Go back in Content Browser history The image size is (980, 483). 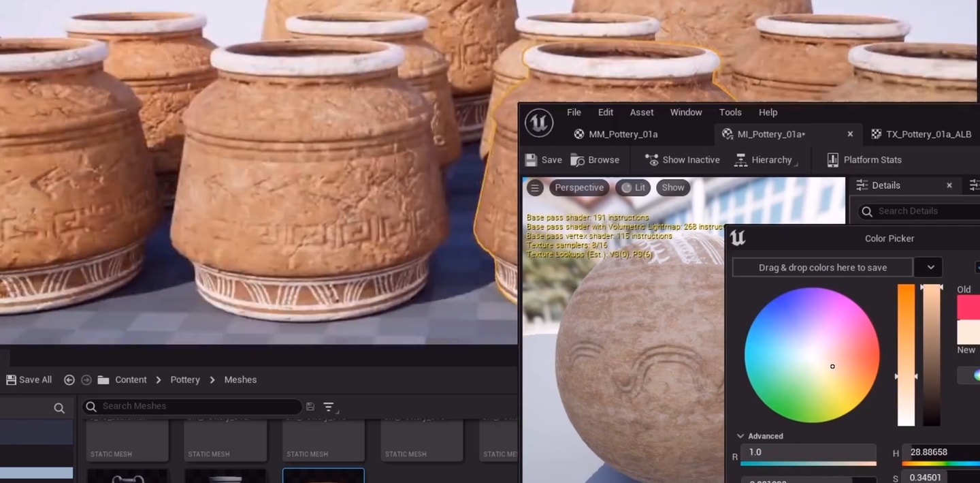coord(69,380)
